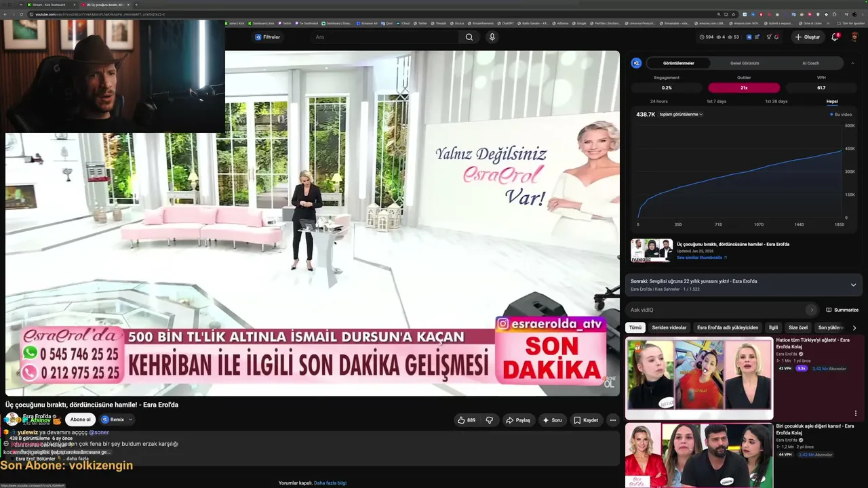Open Hatice tüm Türkiye'yi ağlattı video title
The width and height of the screenshot is (868, 488).
[x=812, y=343]
